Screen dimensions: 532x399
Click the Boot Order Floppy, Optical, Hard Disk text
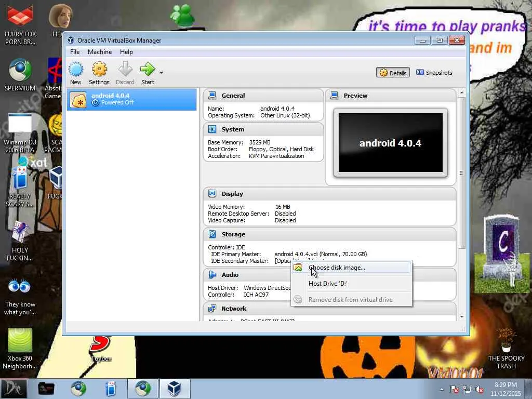pos(281,149)
